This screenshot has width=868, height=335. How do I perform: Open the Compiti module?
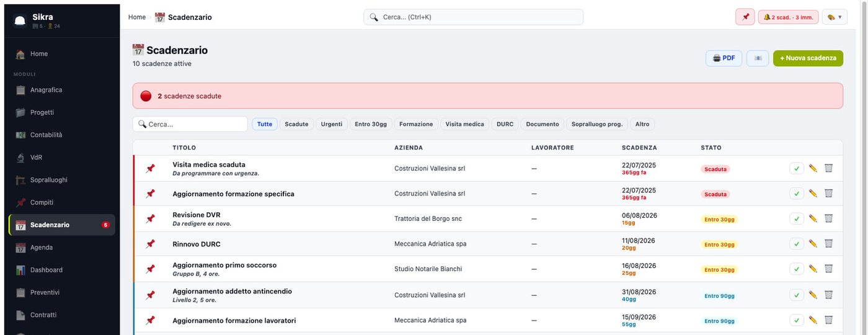coord(62,202)
